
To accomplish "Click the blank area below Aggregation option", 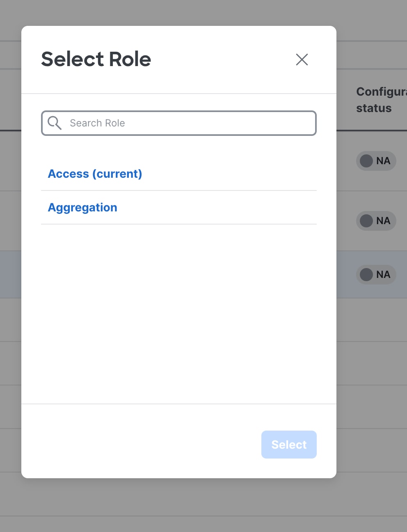I will coord(178,312).
